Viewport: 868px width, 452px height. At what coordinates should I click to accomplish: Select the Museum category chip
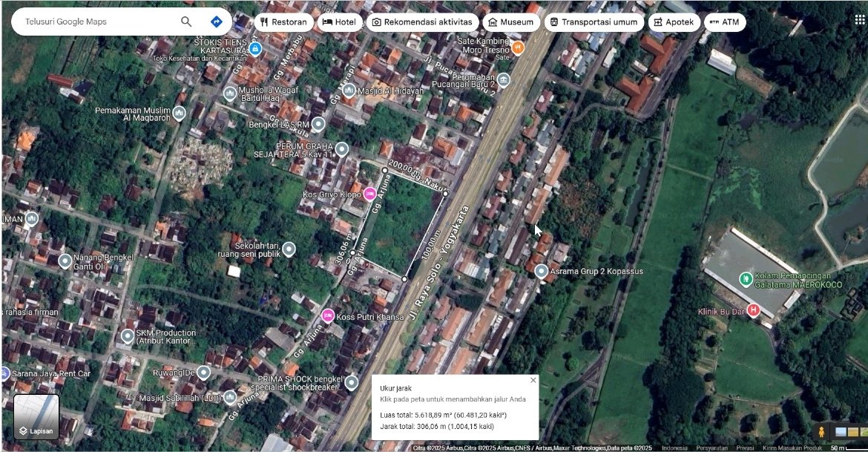(x=510, y=22)
